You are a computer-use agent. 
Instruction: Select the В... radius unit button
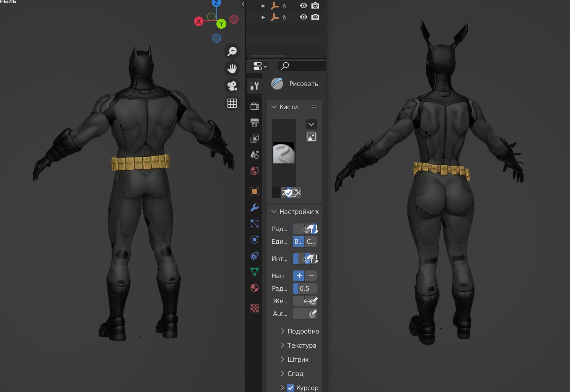point(299,241)
